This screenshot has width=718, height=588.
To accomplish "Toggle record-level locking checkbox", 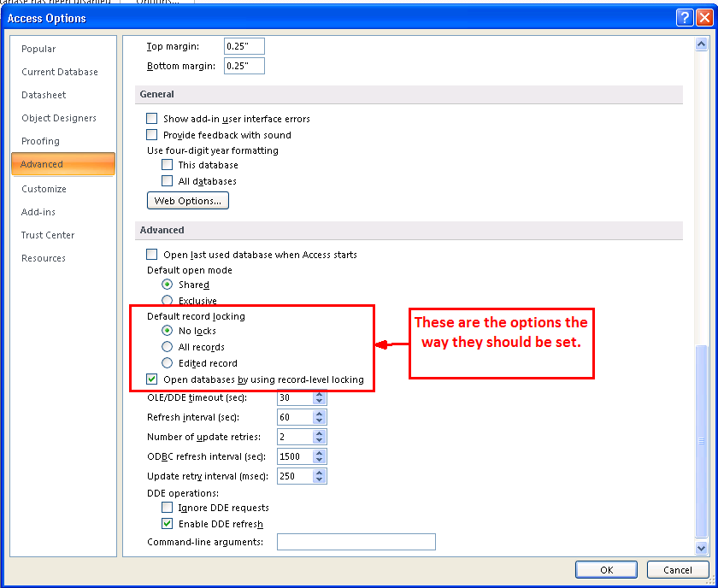I will click(x=151, y=379).
